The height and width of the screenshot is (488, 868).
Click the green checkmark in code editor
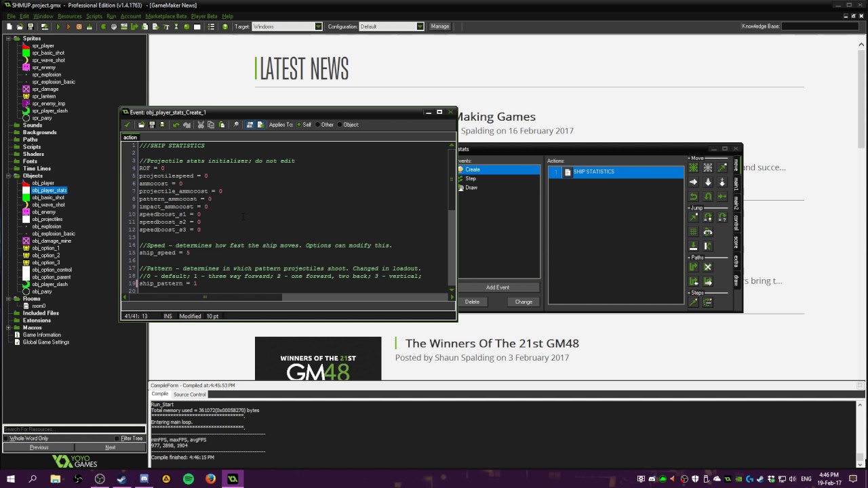point(127,125)
